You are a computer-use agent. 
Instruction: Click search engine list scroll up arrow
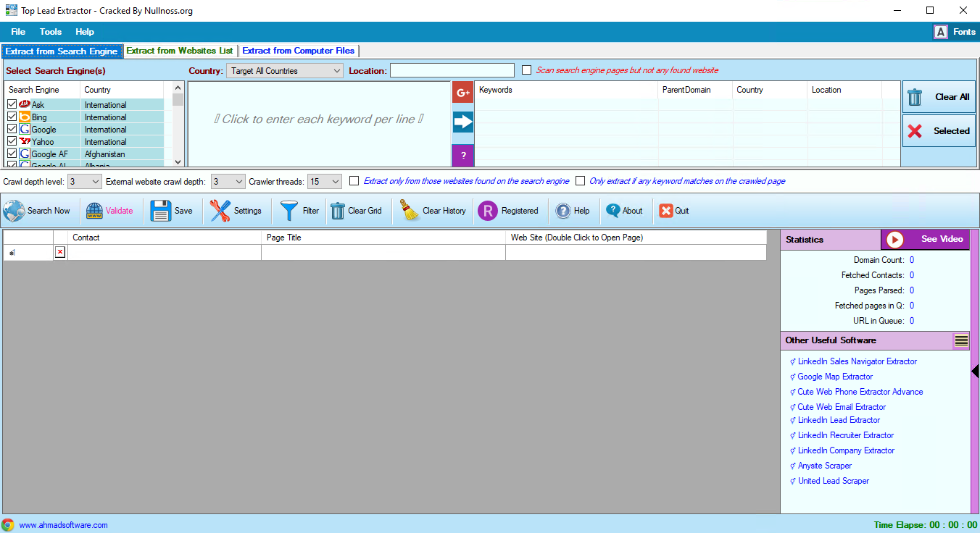tap(178, 87)
